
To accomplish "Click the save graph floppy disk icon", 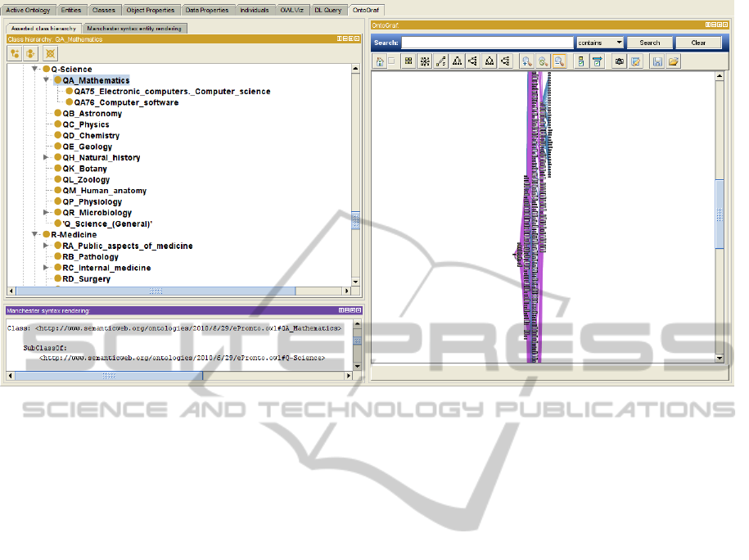I will 657,61.
